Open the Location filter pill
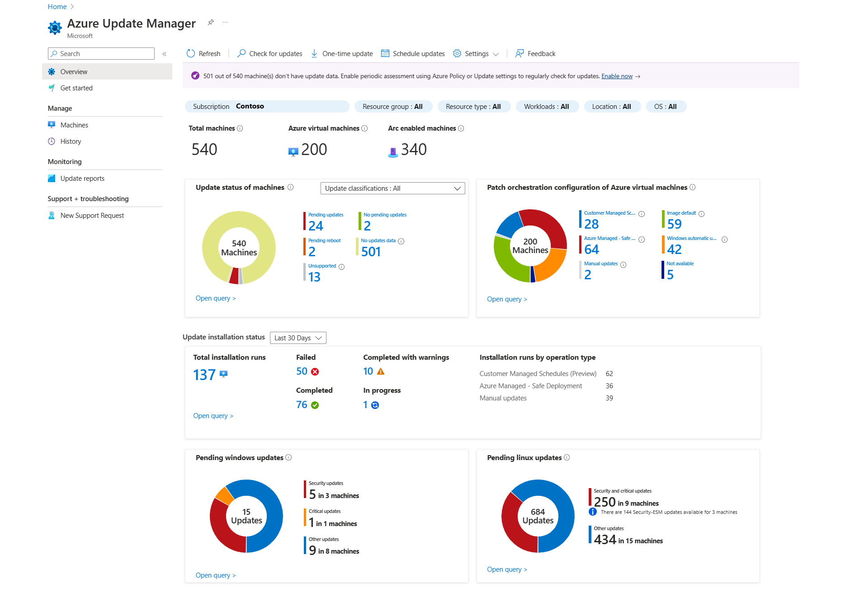Image resolution: width=841 pixels, height=616 pixels. coord(612,106)
